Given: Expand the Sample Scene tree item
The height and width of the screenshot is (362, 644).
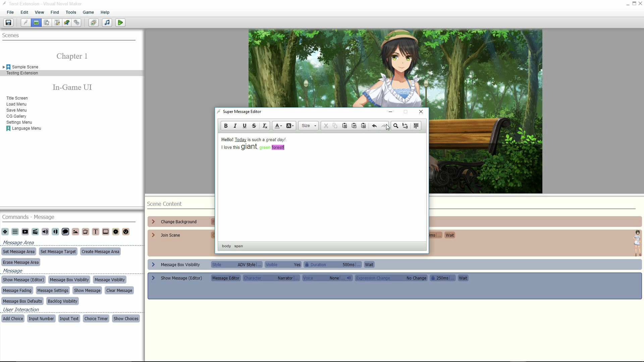Looking at the screenshot, I should pyautogui.click(x=4, y=67).
